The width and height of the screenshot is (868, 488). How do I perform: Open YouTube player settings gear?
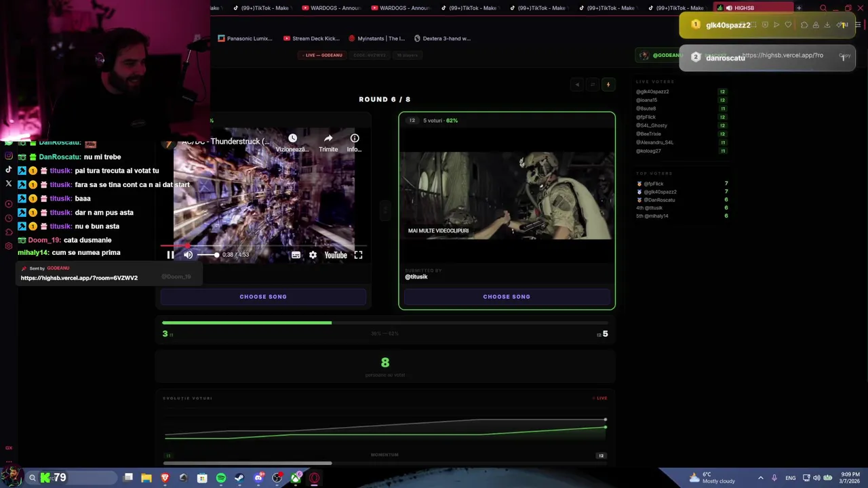[313, 255]
